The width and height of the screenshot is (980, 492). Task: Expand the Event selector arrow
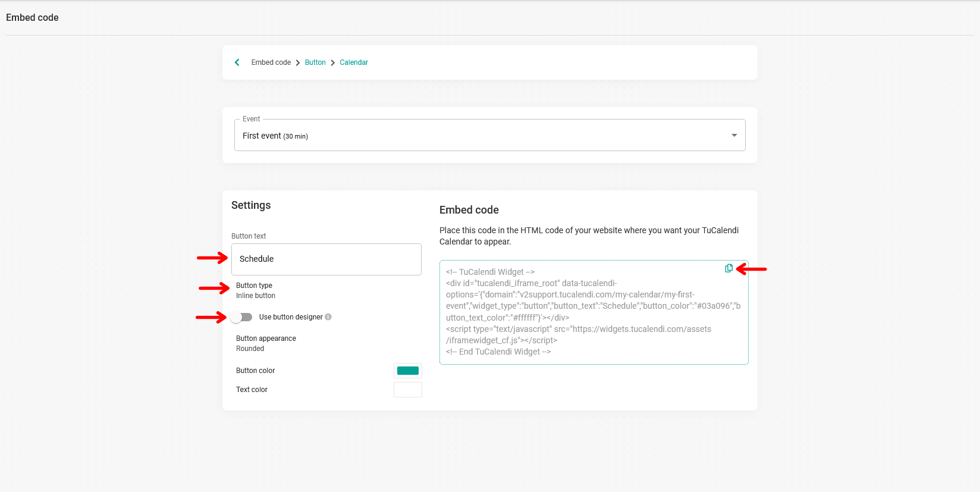734,136
